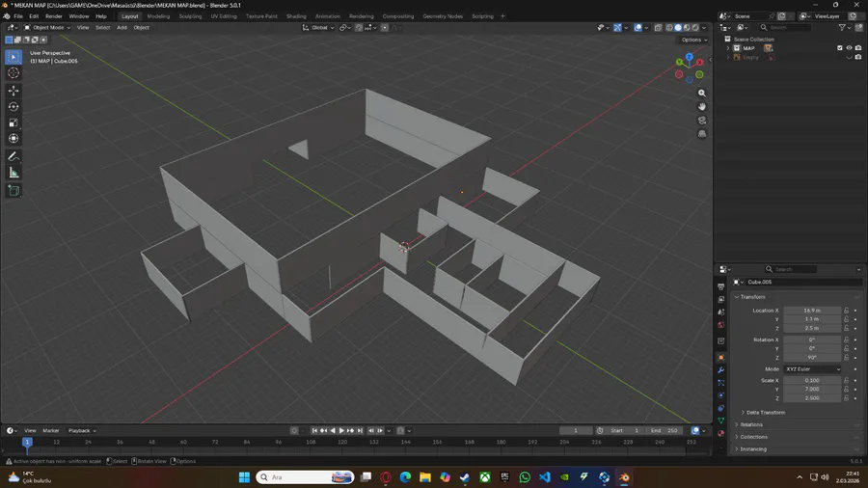Pick the Scale tool in toolbar
The image size is (868, 488).
(x=14, y=122)
